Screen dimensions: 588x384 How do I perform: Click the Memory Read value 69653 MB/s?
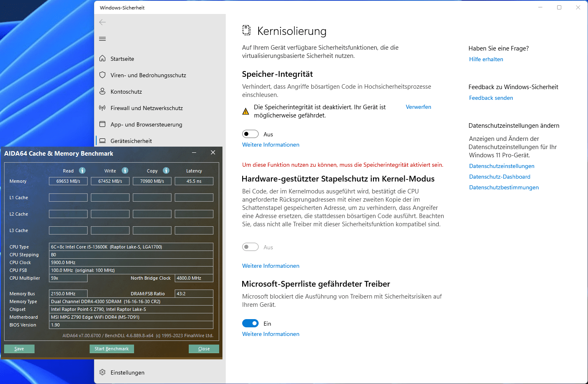pos(68,181)
